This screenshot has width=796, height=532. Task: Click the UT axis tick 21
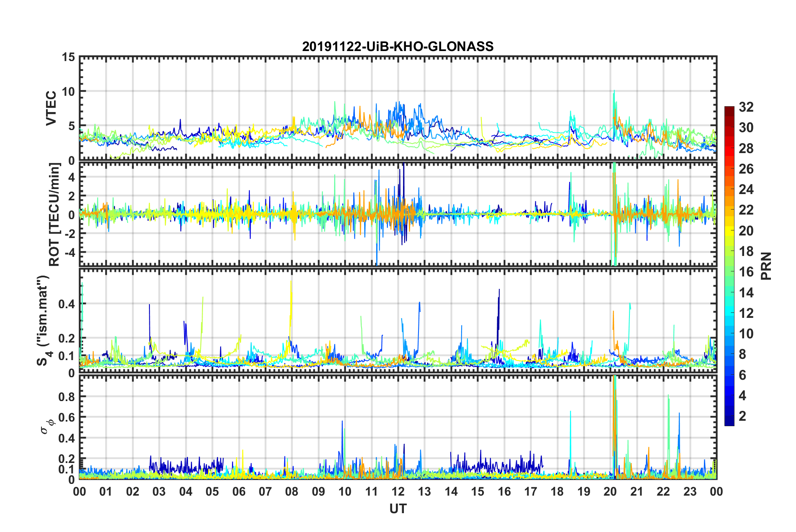pyautogui.click(x=637, y=491)
